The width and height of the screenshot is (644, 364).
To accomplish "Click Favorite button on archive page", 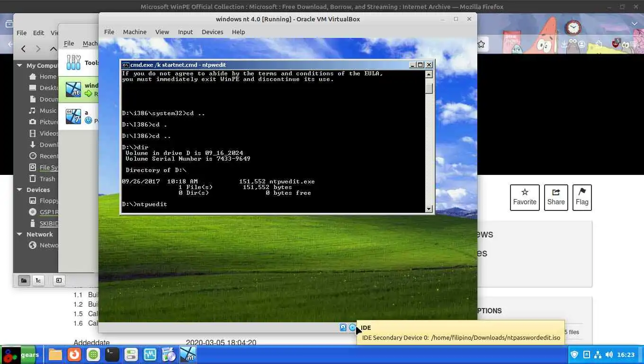I will point(525,197).
